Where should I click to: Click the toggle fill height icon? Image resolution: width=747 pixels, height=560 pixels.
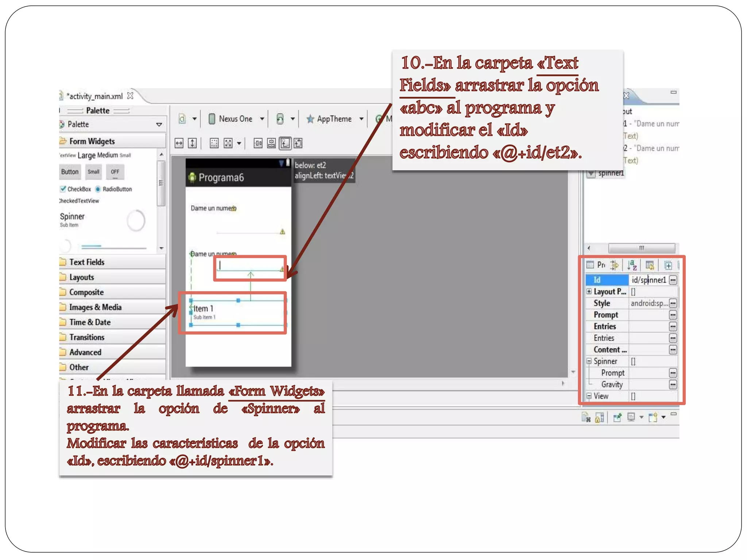pyautogui.click(x=193, y=143)
